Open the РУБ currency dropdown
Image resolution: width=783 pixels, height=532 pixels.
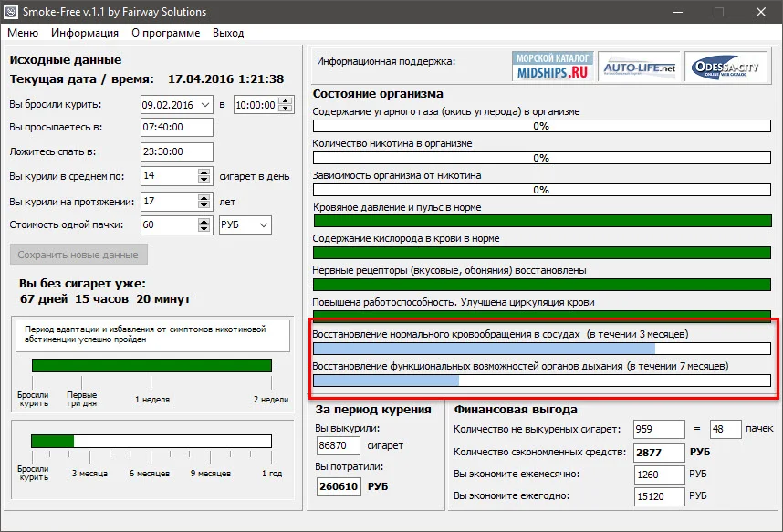tap(245, 224)
